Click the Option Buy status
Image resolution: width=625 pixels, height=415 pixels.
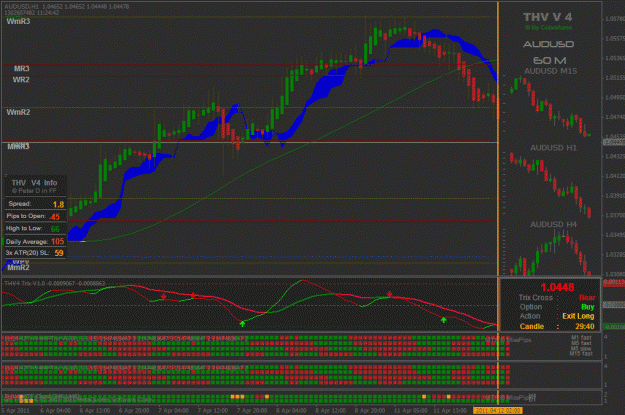pyautogui.click(x=588, y=307)
